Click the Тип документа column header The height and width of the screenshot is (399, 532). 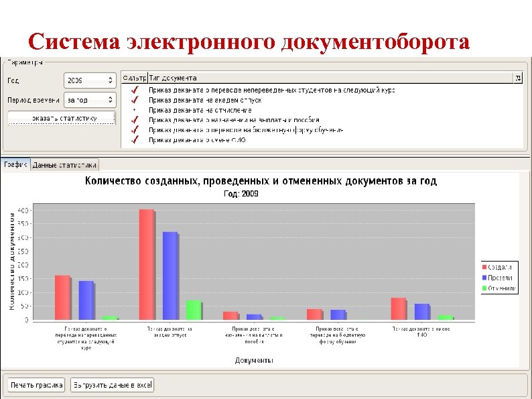330,78
